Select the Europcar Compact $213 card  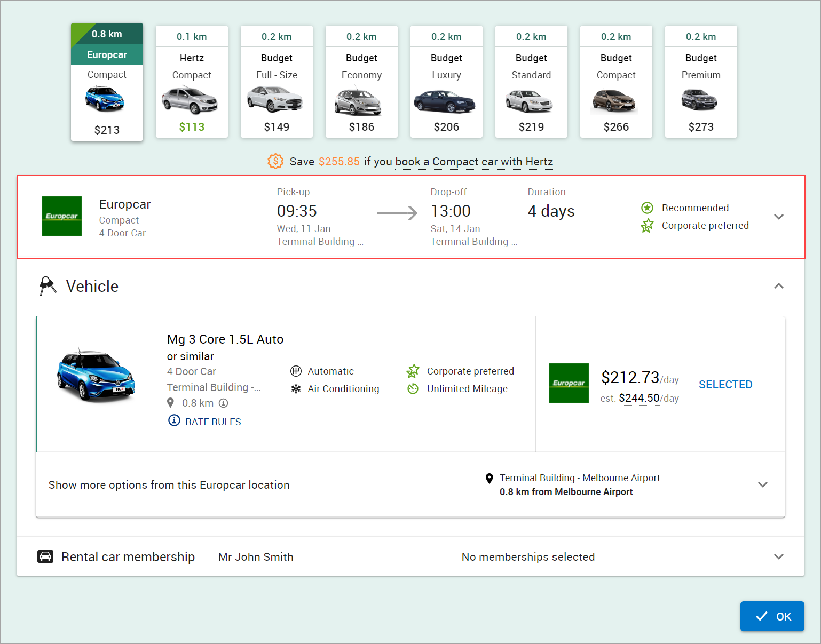(107, 82)
